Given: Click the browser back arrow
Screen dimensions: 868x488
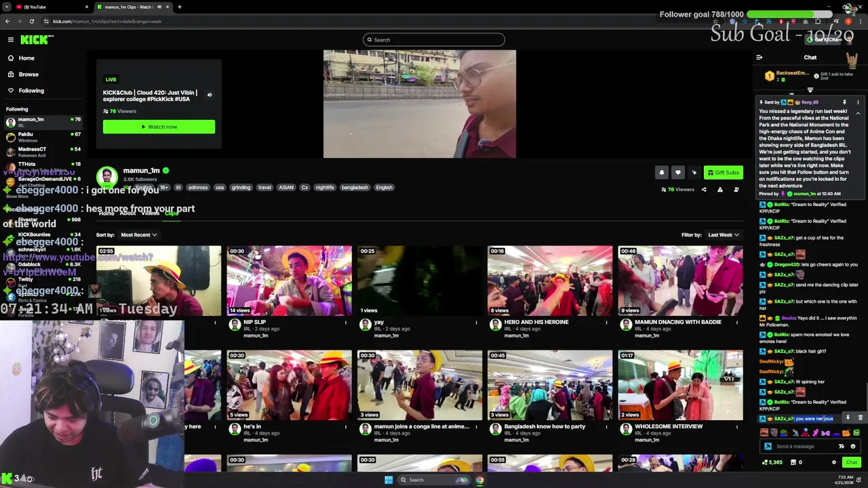Looking at the screenshot, I should coord(7,21).
